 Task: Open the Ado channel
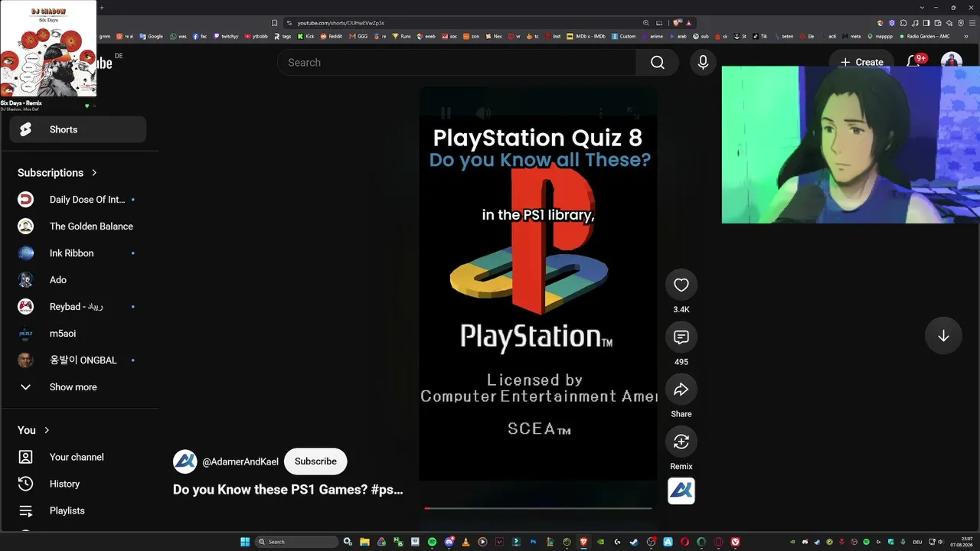(x=77, y=280)
